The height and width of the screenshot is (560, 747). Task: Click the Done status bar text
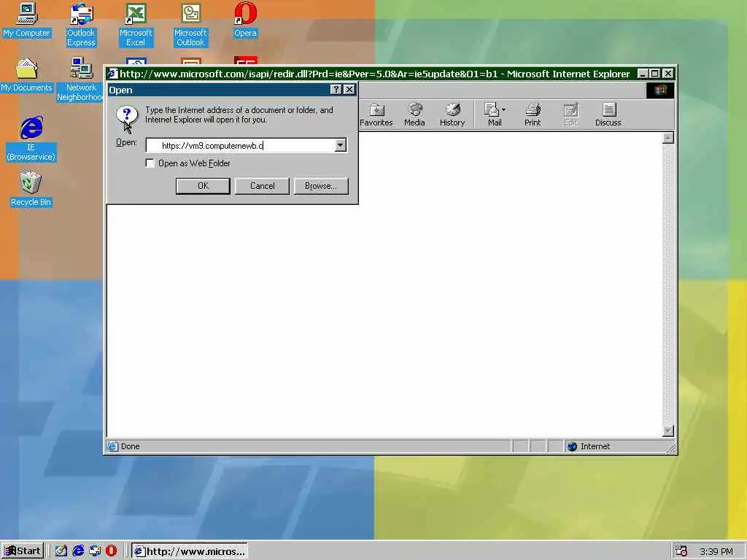[x=130, y=446]
